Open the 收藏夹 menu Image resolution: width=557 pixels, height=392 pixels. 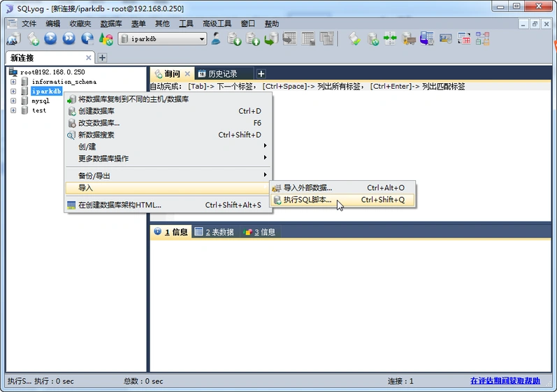[x=80, y=24]
